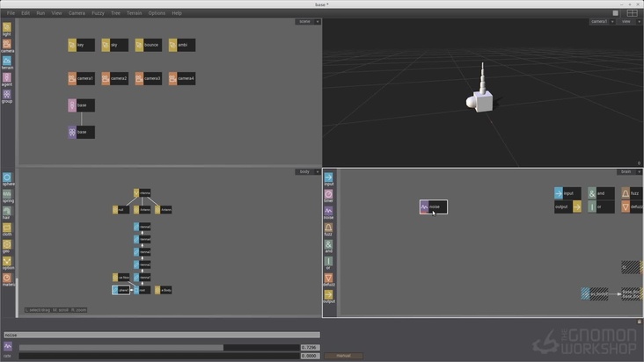Image resolution: width=644 pixels, height=362 pixels.
Task: Switch to four-pane viewport layout
Action: (x=632, y=13)
